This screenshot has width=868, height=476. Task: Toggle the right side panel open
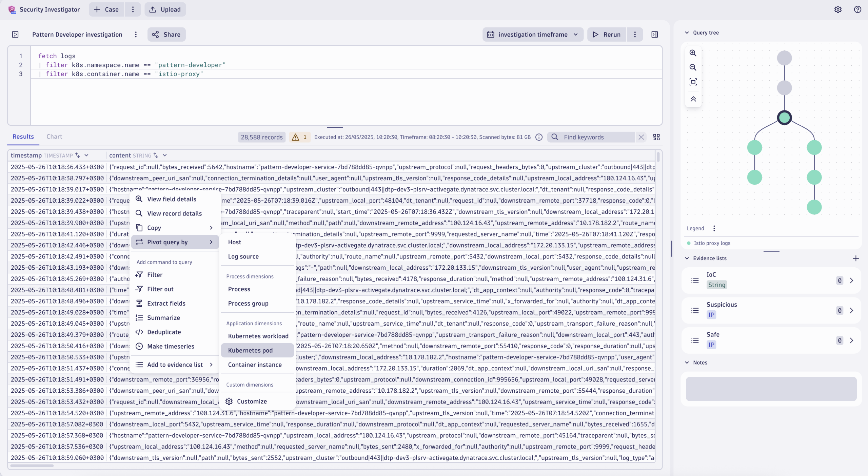pyautogui.click(x=654, y=34)
